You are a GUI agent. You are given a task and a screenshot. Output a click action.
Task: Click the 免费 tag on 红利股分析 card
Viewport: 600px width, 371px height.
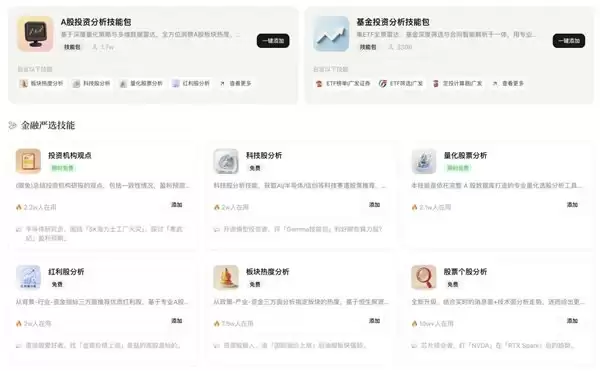tap(57, 284)
